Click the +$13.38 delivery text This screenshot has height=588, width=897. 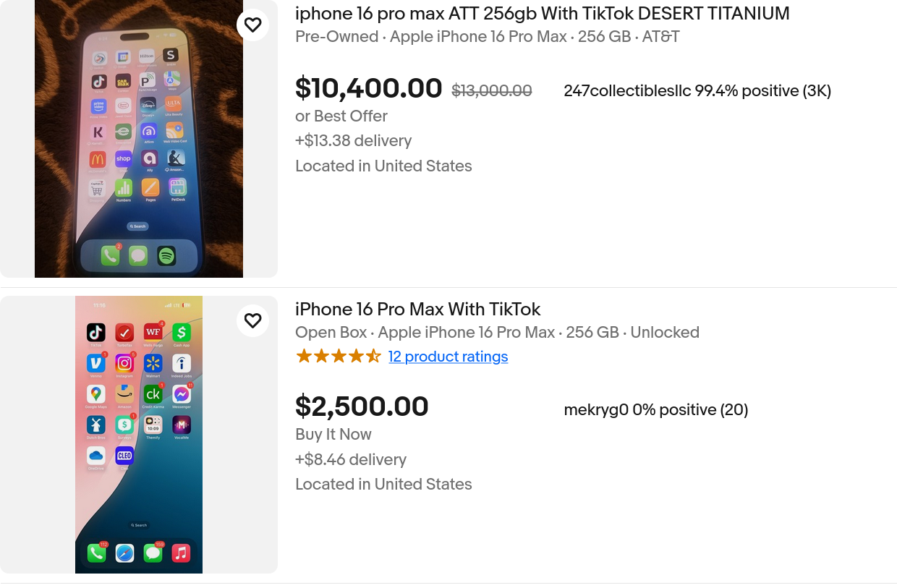tap(354, 141)
